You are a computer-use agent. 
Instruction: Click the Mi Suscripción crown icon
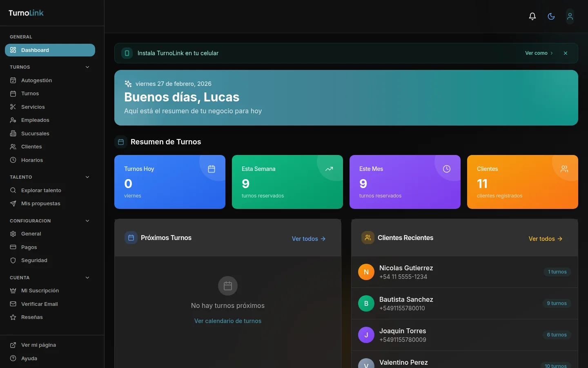click(13, 290)
